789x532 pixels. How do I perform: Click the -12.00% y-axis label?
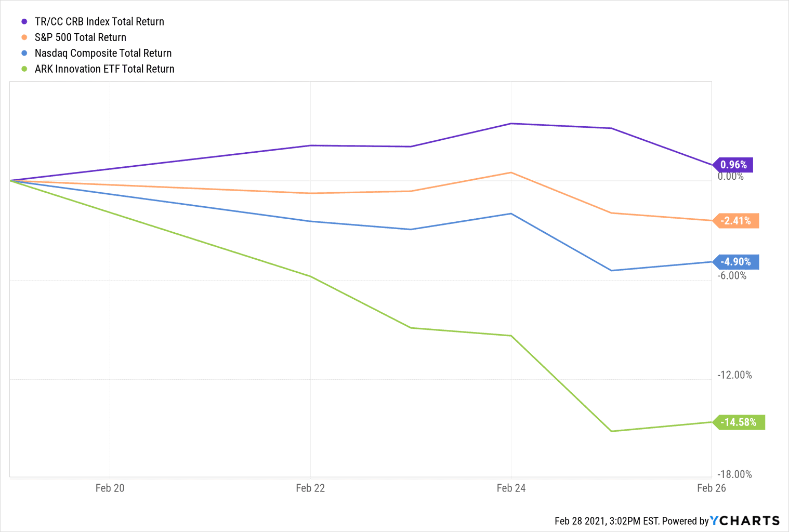pyautogui.click(x=734, y=375)
